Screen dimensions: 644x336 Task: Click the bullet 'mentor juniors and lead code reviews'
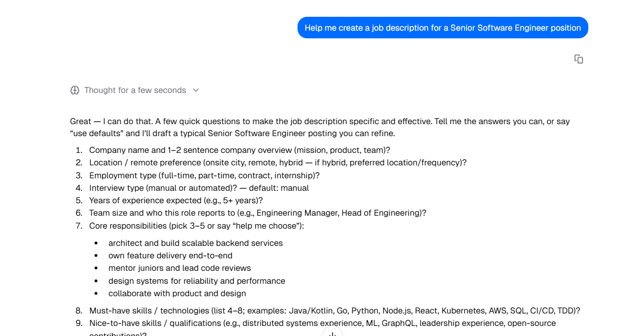coord(179,268)
